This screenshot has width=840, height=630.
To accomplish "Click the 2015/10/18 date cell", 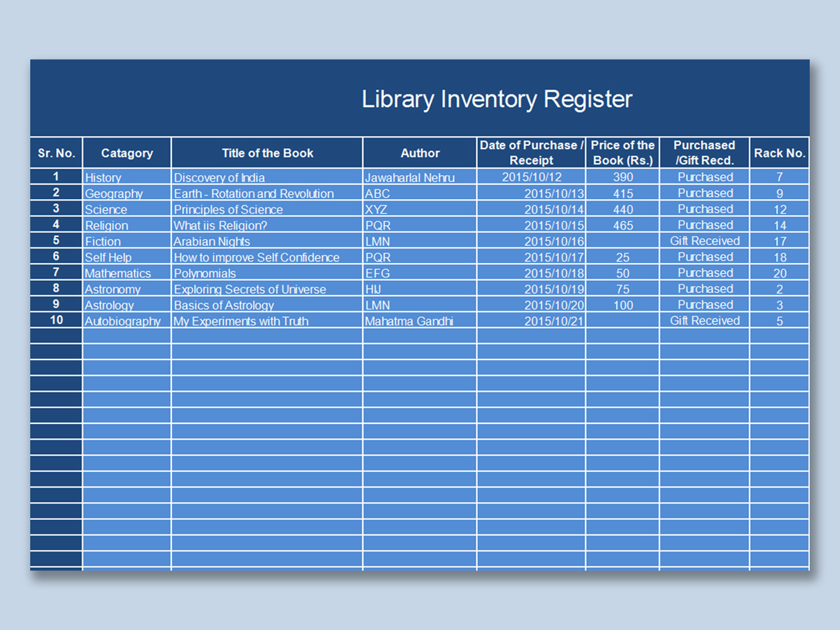I will click(x=531, y=273).
